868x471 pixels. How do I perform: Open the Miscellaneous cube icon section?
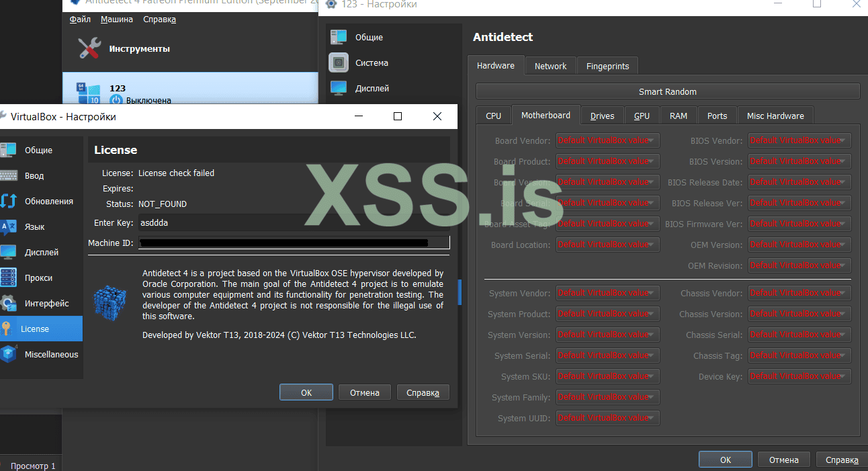click(x=8, y=355)
